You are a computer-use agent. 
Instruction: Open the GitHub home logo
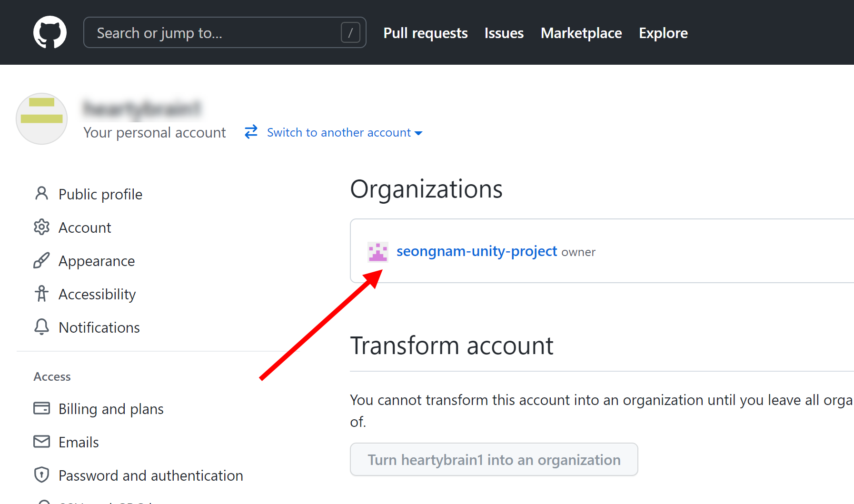pos(50,32)
